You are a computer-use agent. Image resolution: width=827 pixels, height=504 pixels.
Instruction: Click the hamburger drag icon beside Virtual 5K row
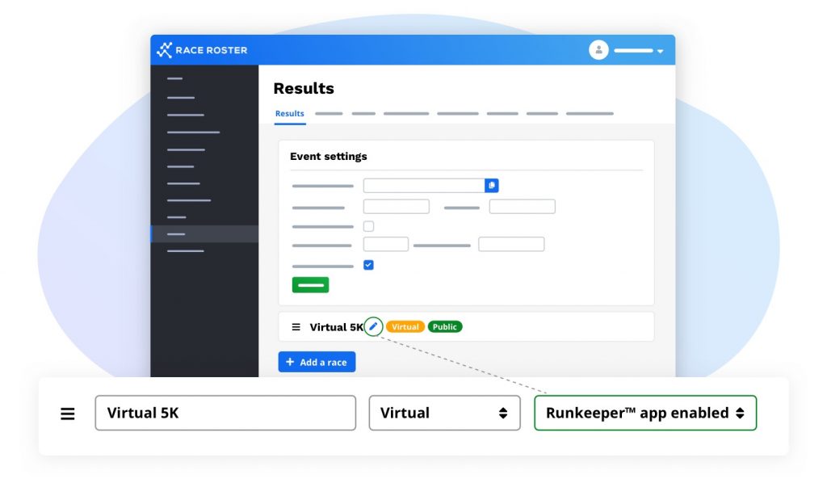pyautogui.click(x=296, y=327)
